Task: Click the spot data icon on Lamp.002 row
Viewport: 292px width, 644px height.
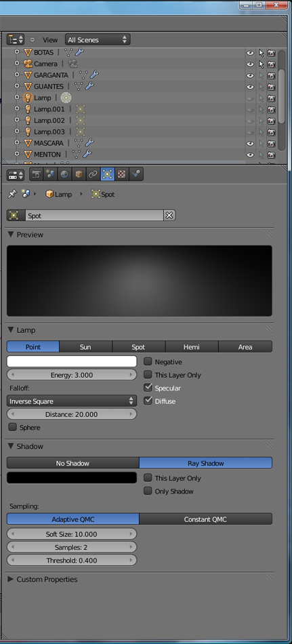Action: coord(80,121)
